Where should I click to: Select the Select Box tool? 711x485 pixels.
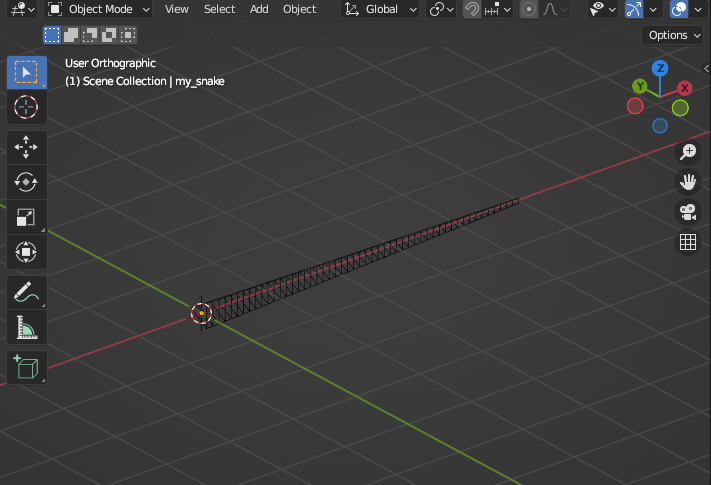point(26,73)
